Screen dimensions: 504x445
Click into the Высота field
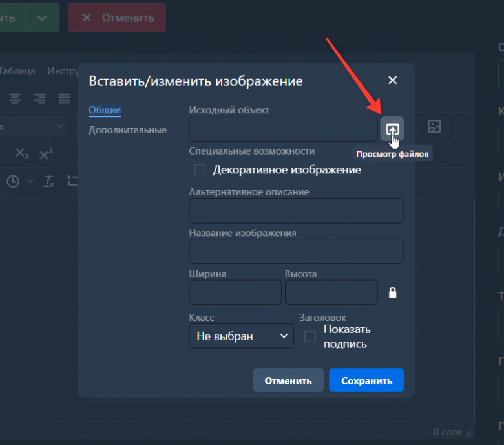[331, 292]
